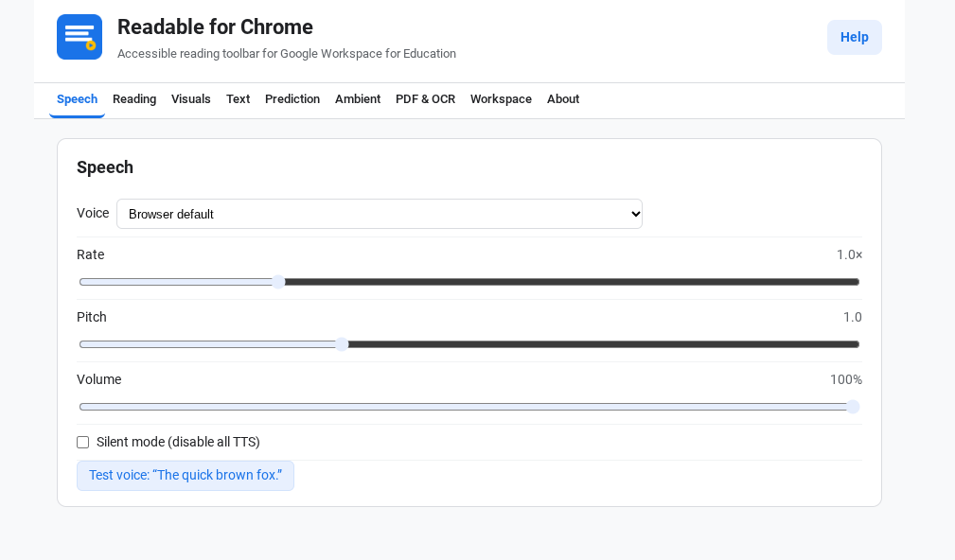Select the Ambient tab
This screenshot has width=955, height=560.
(x=358, y=99)
